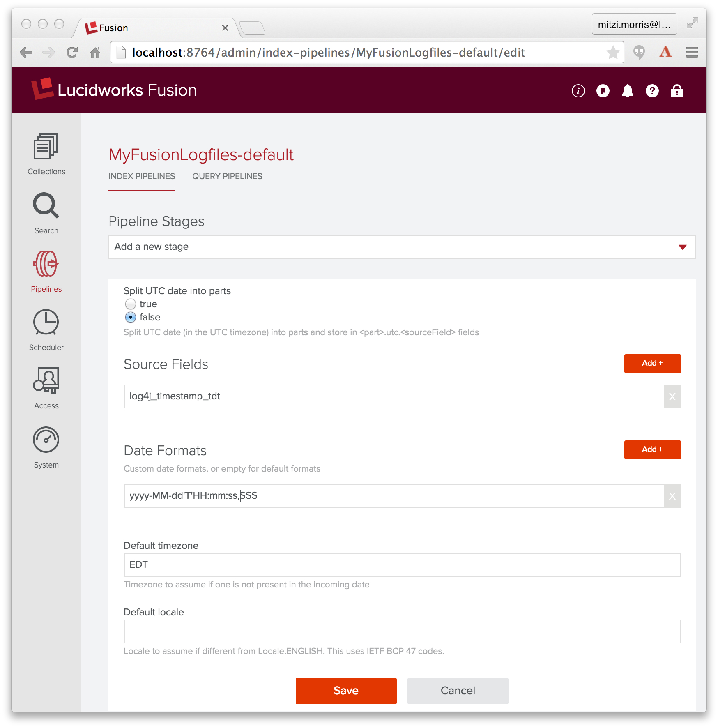718x728 pixels.
Task: Click the chat support icon in header
Action: (603, 91)
